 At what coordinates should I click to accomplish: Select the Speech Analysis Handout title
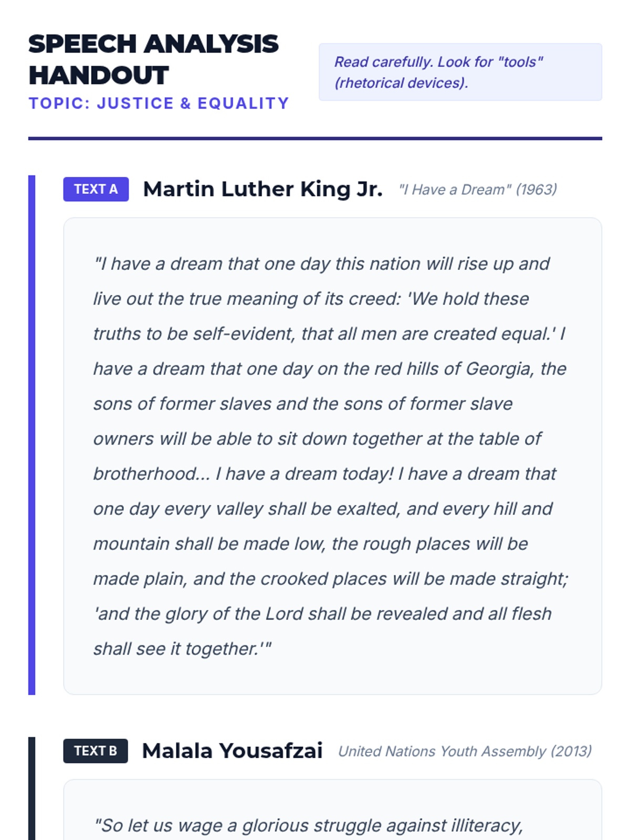tap(153, 59)
